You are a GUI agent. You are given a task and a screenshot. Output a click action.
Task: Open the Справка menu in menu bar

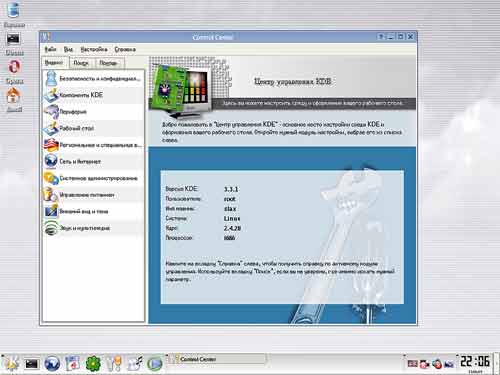tap(125, 49)
